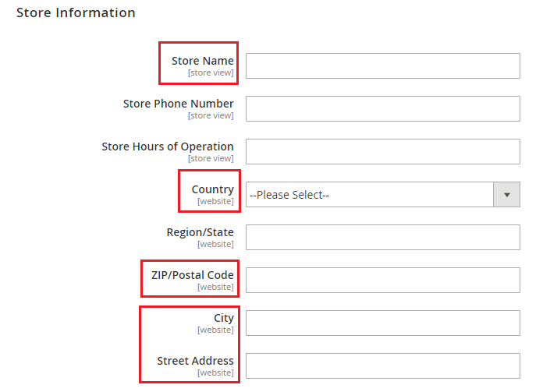Image resolution: width=550 pixels, height=392 pixels.
Task: Click the [website] scope under Country
Action: 215,202
